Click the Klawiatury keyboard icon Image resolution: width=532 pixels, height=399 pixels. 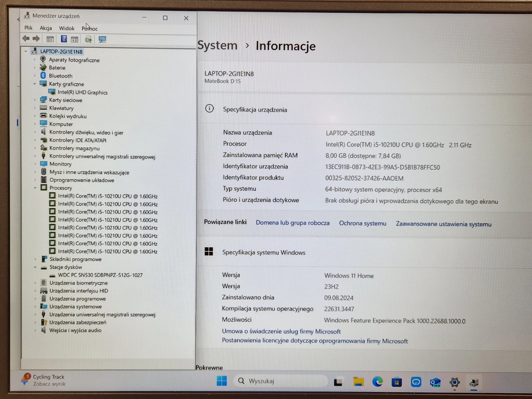(x=43, y=108)
